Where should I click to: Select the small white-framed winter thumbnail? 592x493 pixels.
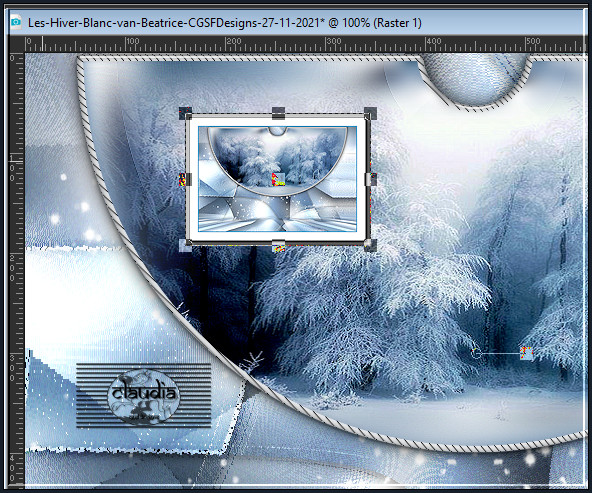[x=278, y=179]
